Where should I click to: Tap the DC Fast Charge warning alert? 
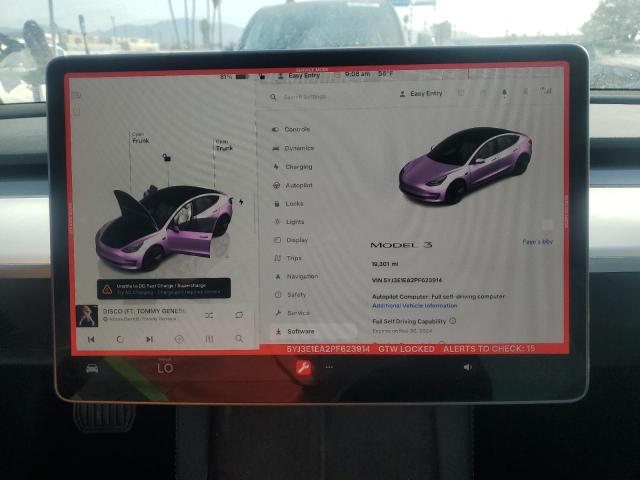coord(164,289)
